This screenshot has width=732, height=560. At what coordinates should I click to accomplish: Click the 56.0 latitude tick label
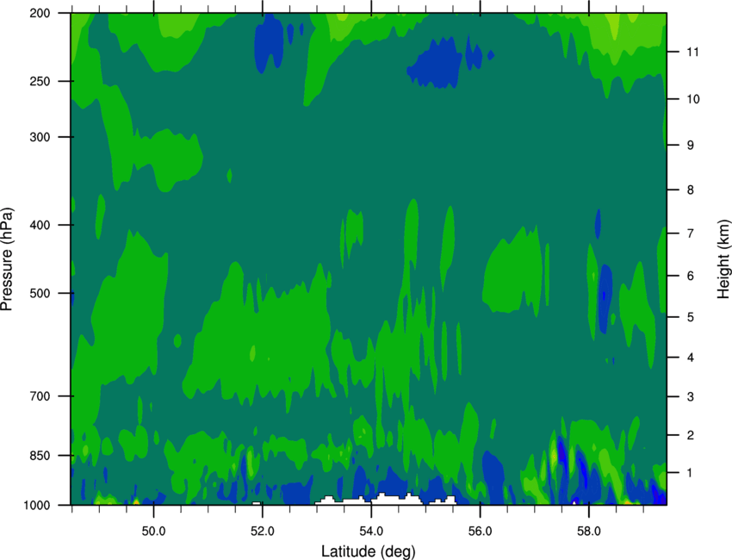point(481,532)
